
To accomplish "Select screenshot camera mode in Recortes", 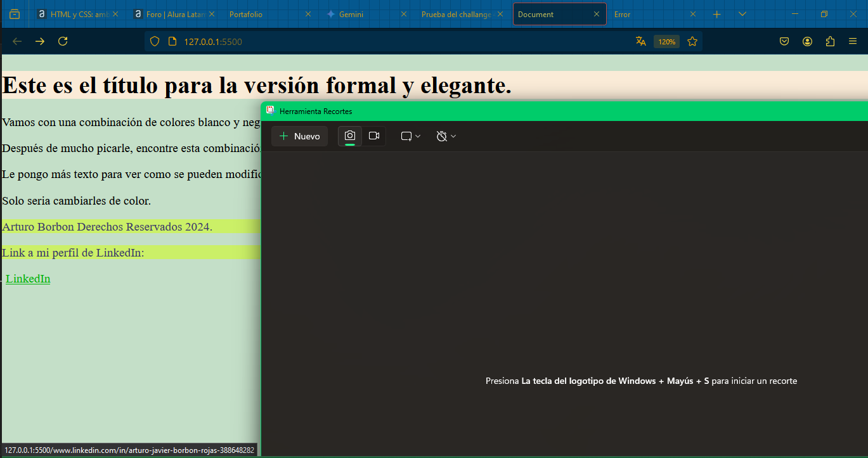I will [350, 136].
